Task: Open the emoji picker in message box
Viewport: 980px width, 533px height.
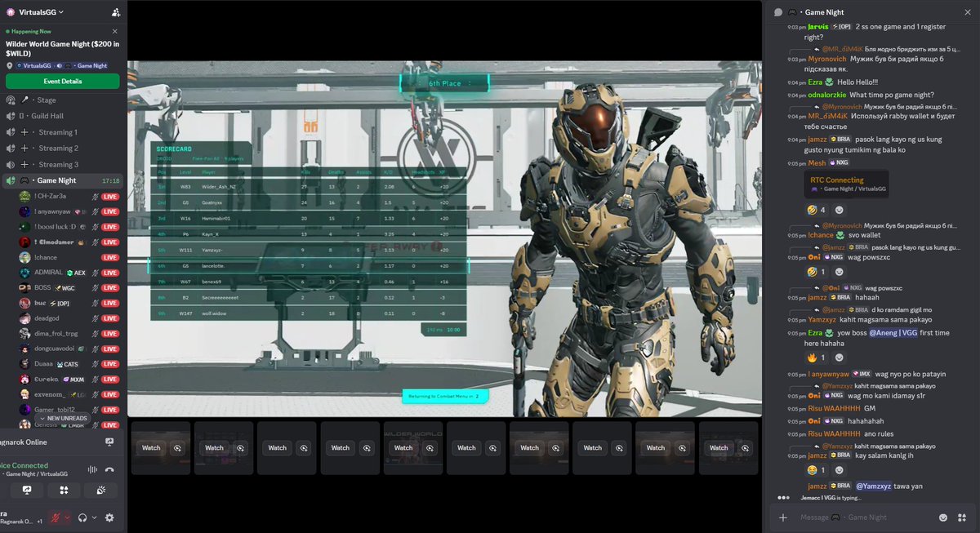Action: point(943,517)
